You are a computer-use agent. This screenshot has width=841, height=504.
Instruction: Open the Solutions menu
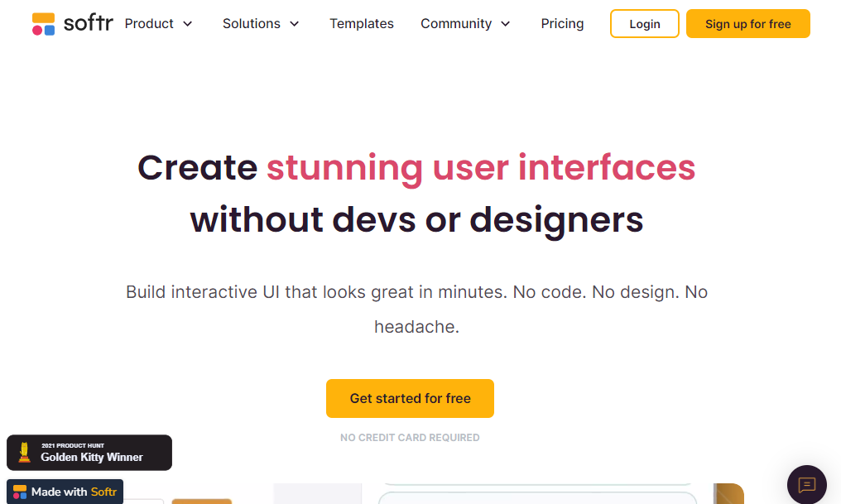click(252, 24)
